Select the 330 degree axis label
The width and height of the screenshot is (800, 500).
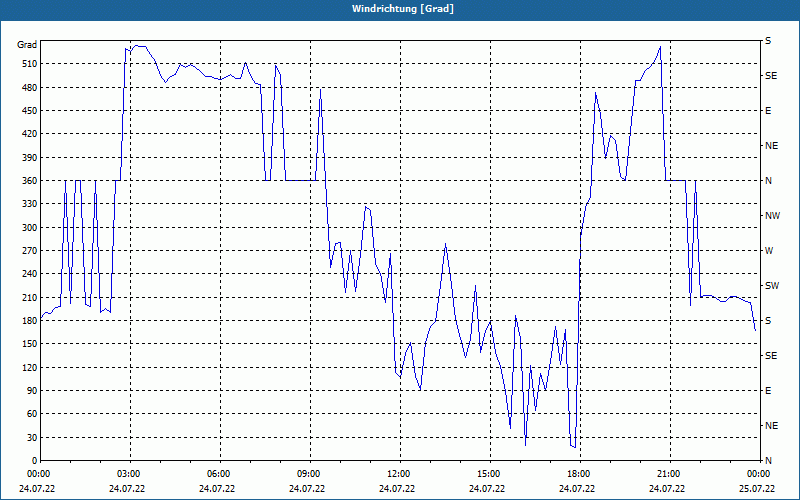tap(30, 204)
